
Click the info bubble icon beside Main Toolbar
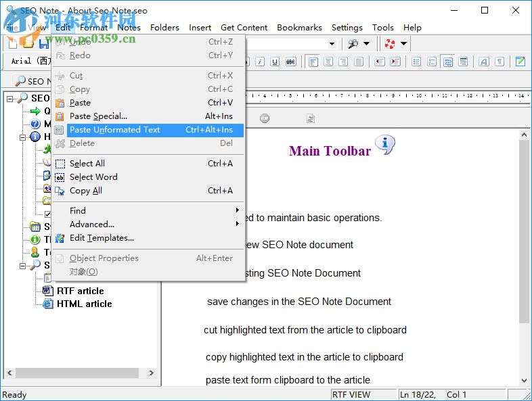[385, 145]
